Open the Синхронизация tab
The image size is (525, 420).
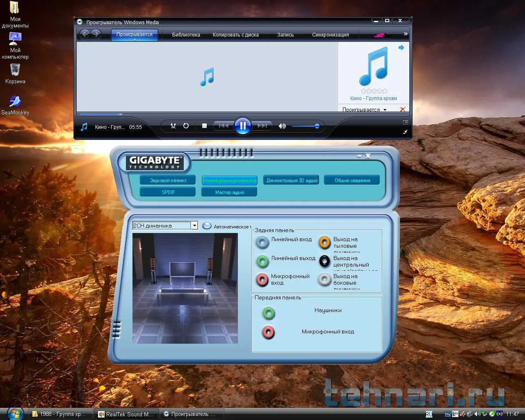(x=330, y=35)
